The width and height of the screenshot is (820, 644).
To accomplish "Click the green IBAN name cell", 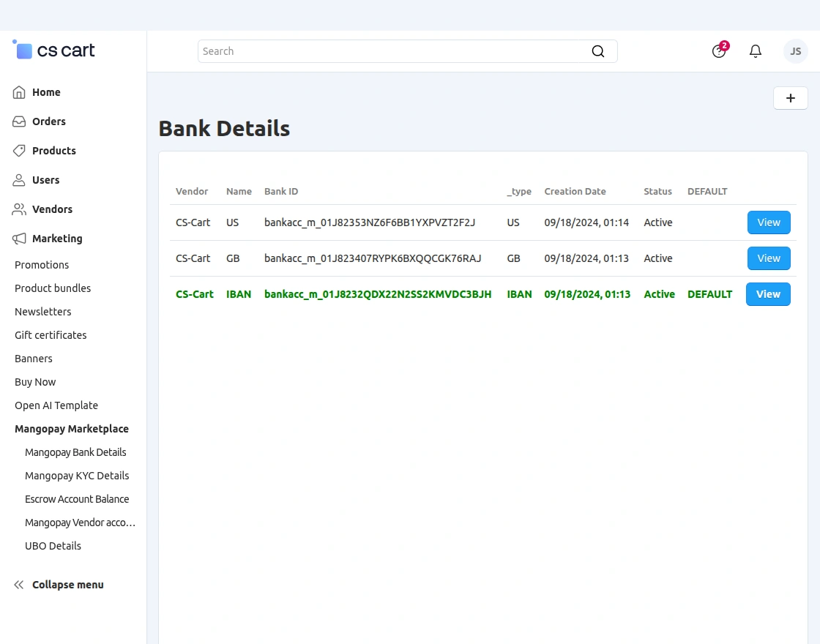I will (239, 294).
